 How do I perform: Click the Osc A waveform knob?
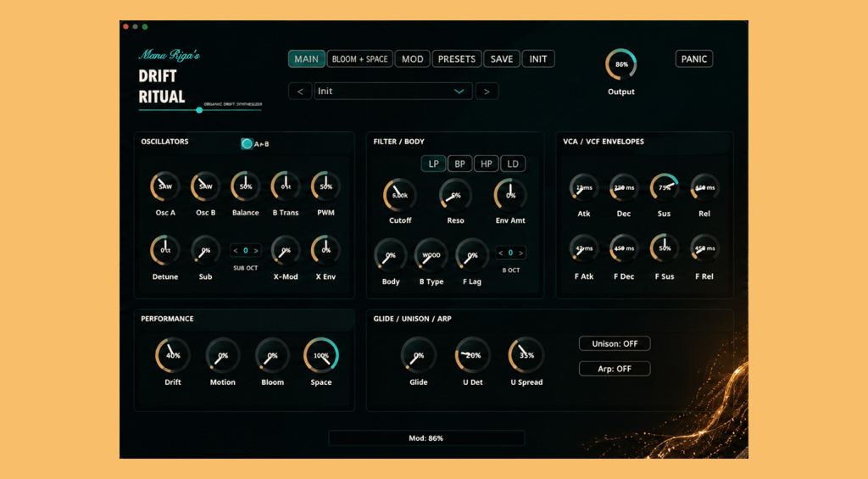click(x=165, y=187)
